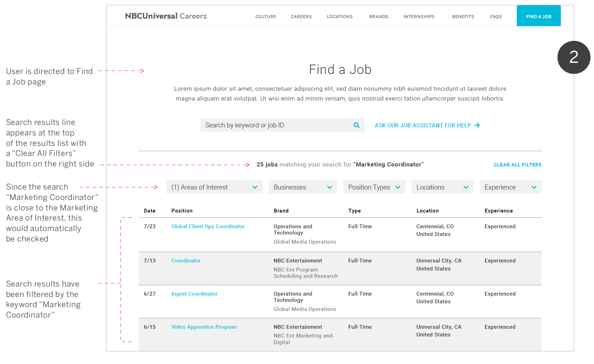The height and width of the screenshot is (364, 594).
Task: Open the Global Client Ops Coordinator job
Action: point(208,226)
